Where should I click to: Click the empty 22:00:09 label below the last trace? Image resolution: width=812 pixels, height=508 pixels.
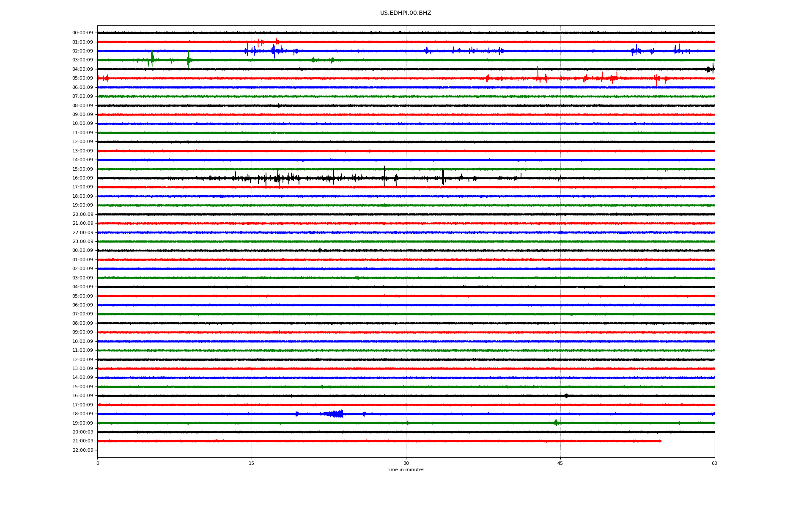[82, 450]
